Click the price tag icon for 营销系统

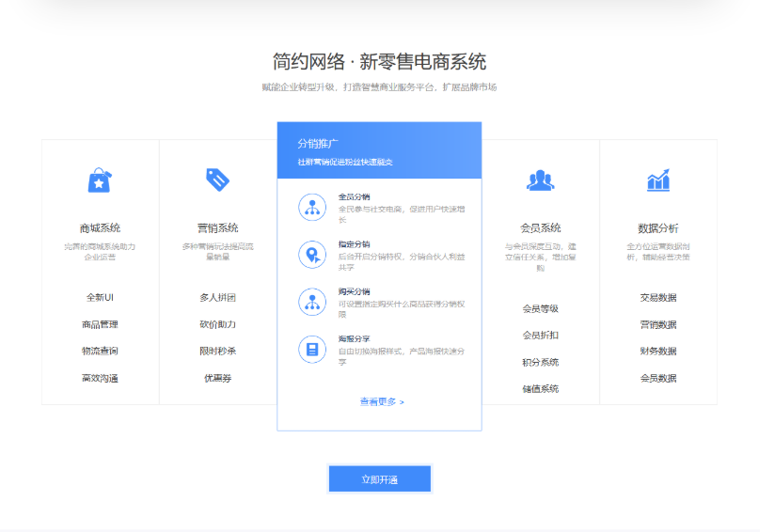coord(217,180)
